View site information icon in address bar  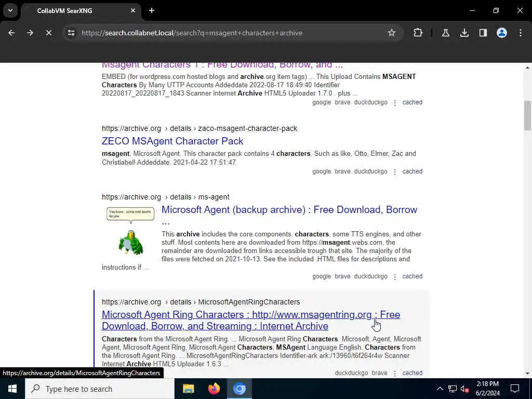click(71, 33)
